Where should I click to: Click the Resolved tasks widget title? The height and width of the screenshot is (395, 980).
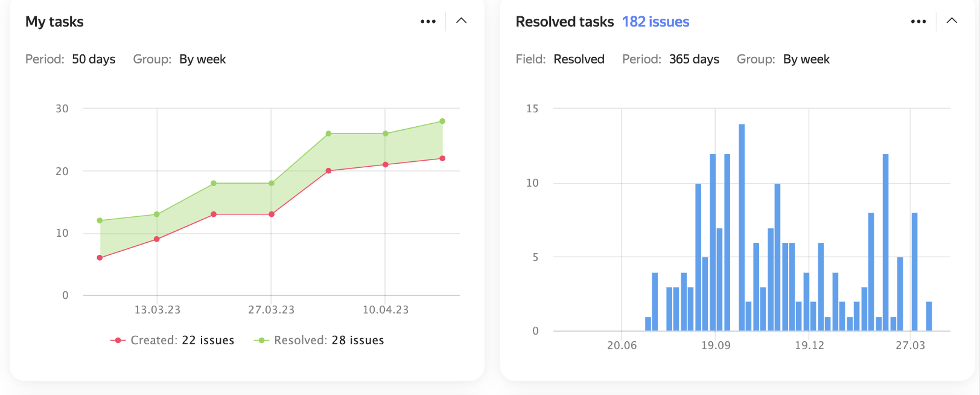coord(564,22)
